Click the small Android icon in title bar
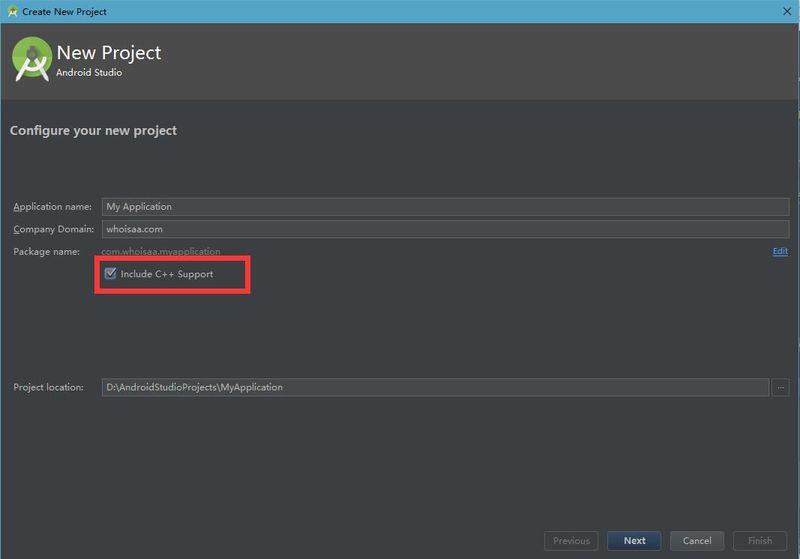Screen dimensions: 800x559 11,11
